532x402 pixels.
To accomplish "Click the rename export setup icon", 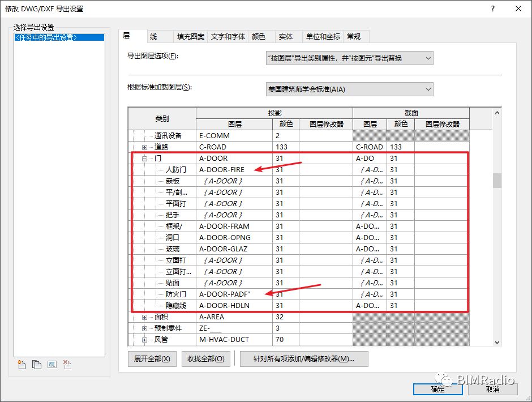I will pyautogui.click(x=52, y=365).
